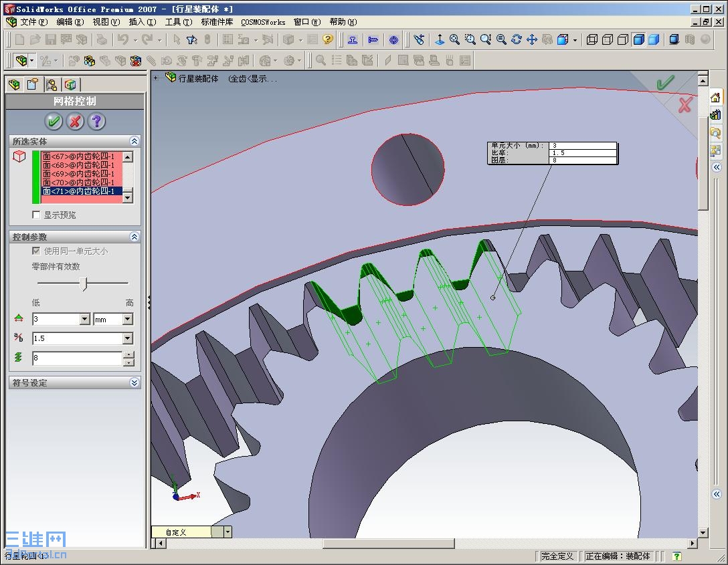Open the COSMOSWorks manager tab
Viewport: 728px width, 565px height.
pyautogui.click(x=70, y=84)
